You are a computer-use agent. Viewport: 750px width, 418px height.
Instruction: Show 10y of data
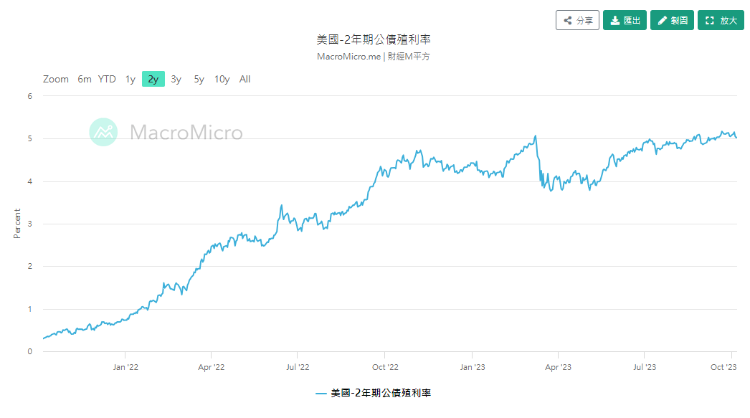click(x=222, y=79)
